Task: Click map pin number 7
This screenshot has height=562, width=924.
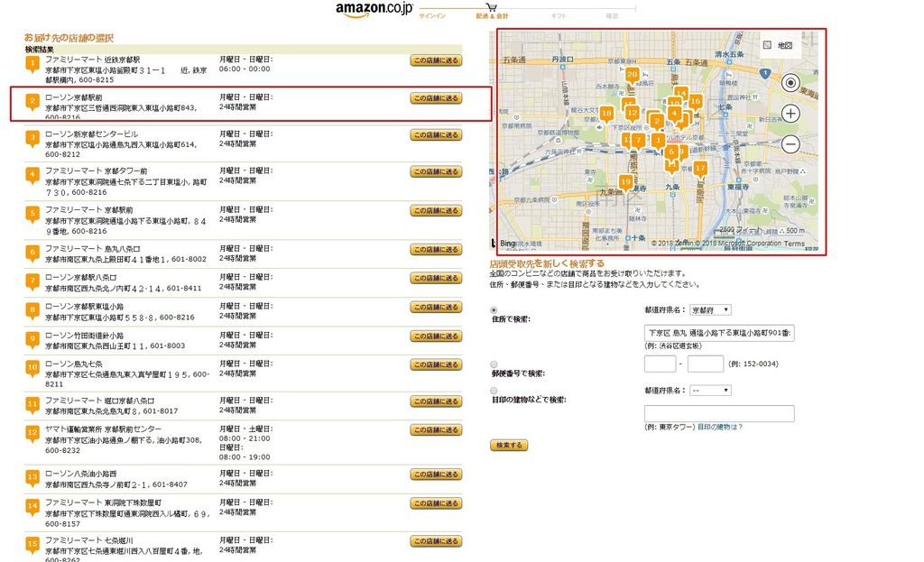Action: click(x=638, y=142)
